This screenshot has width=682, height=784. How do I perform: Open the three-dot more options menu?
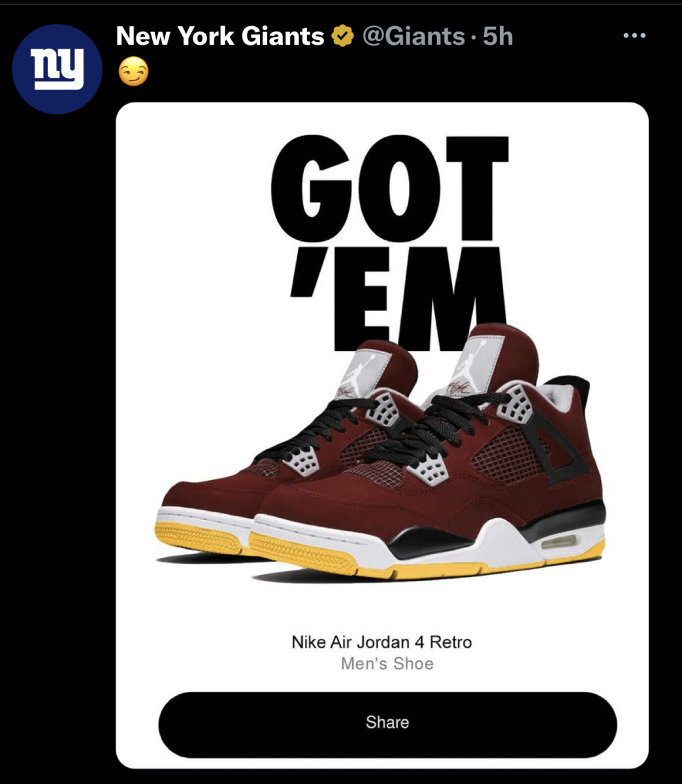click(634, 37)
